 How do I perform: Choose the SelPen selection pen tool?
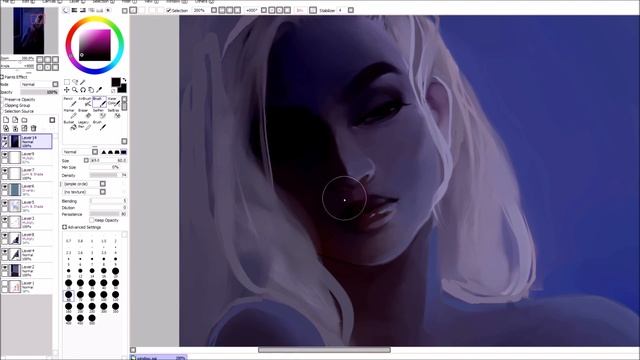[99, 113]
